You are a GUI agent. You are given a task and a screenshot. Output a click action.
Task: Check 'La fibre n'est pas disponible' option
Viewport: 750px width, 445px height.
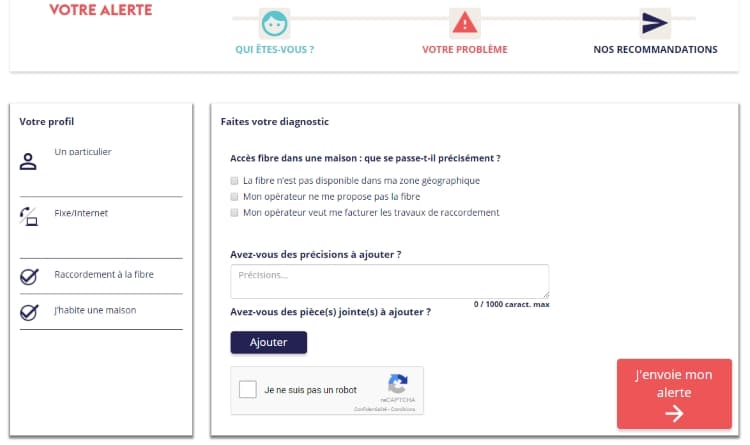point(234,181)
